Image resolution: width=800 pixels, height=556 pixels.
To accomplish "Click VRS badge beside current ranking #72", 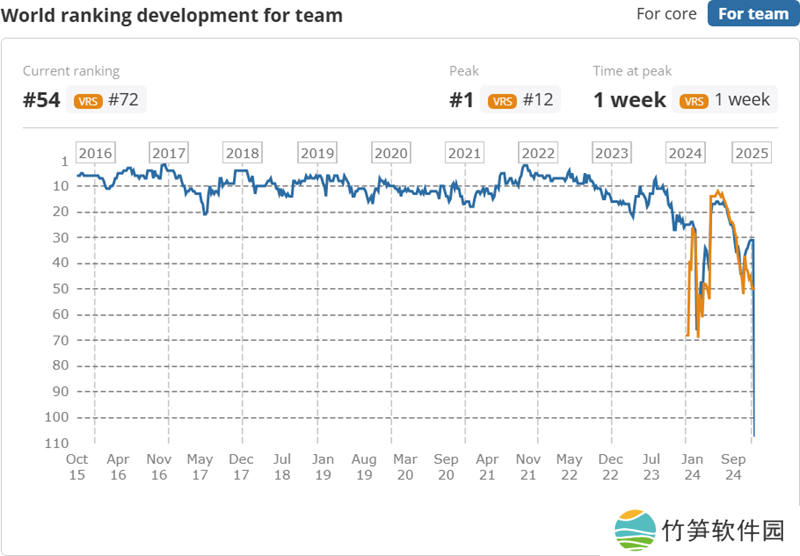I will click(x=88, y=100).
